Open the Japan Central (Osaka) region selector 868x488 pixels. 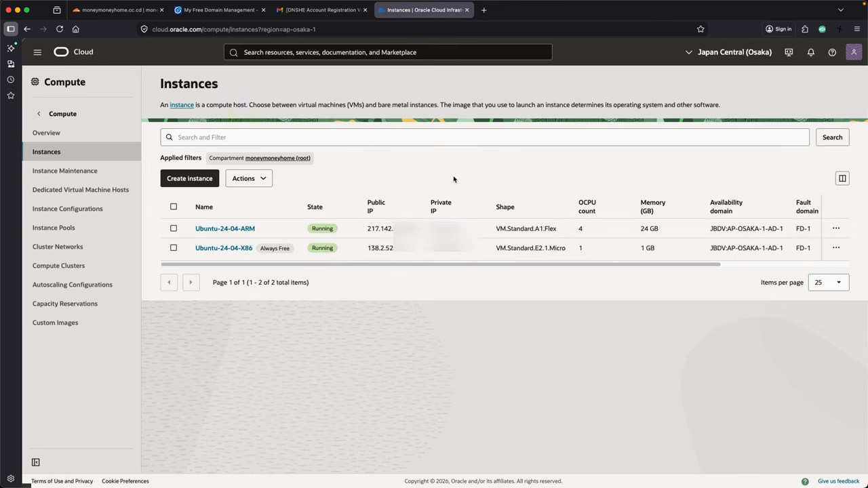coord(728,52)
